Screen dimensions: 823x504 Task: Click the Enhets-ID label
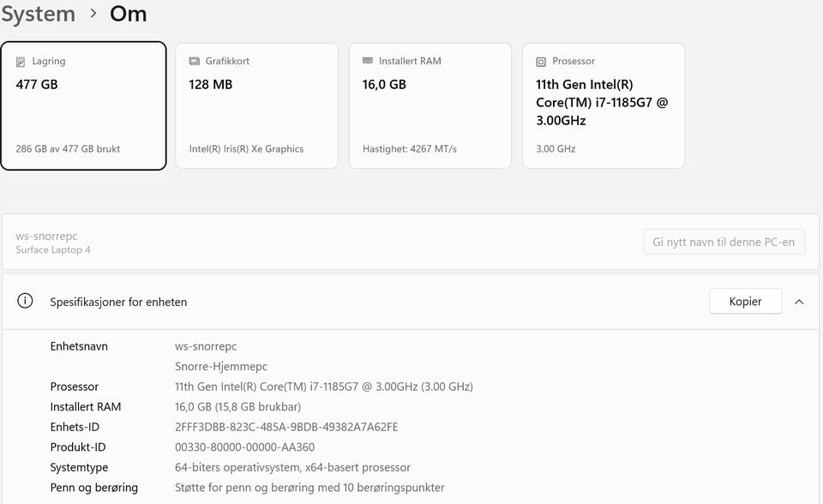tap(75, 427)
